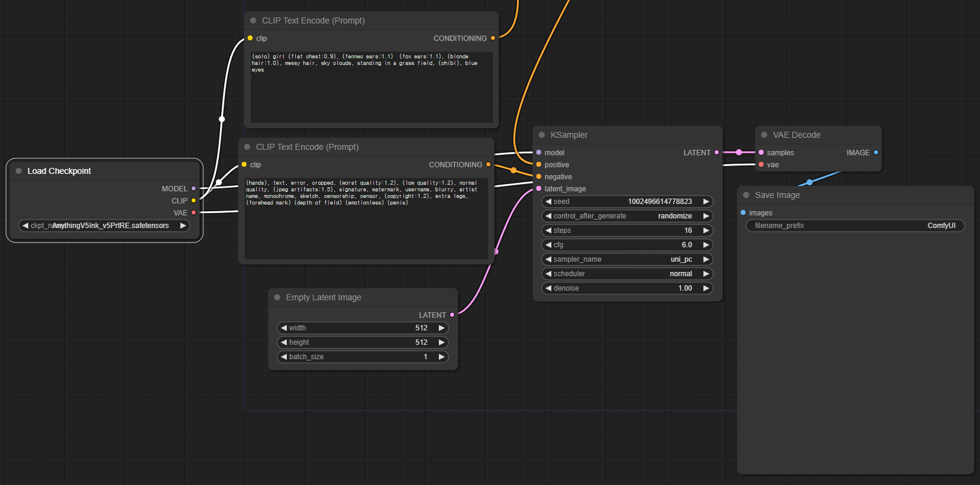Decrease steps with the left arrow
The height and width of the screenshot is (485, 980).
[548, 230]
